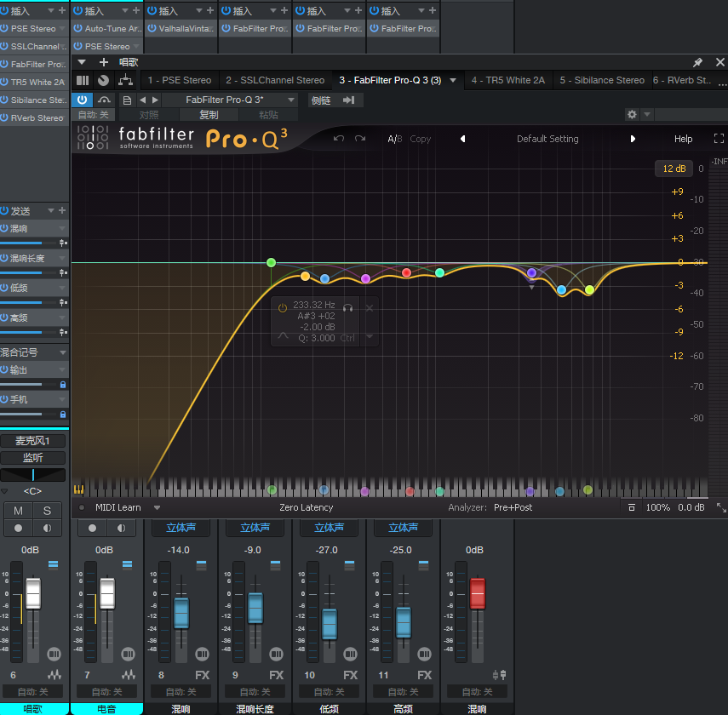Open the Zero Latency processing mode
This screenshot has width=728, height=715.
(306, 507)
